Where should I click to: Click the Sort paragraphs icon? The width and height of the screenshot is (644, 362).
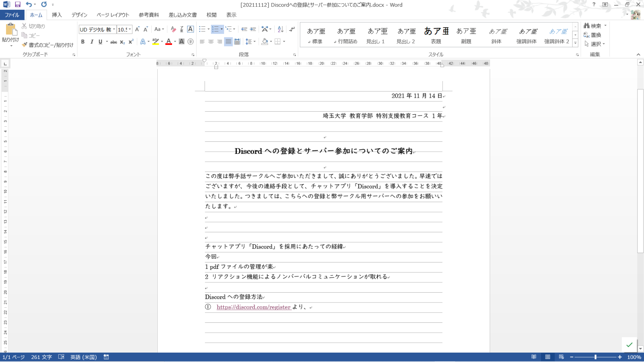tap(280, 29)
